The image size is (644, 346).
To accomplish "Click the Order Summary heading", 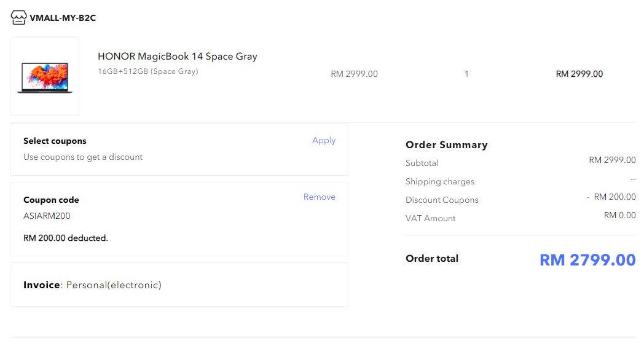I will tap(446, 145).
